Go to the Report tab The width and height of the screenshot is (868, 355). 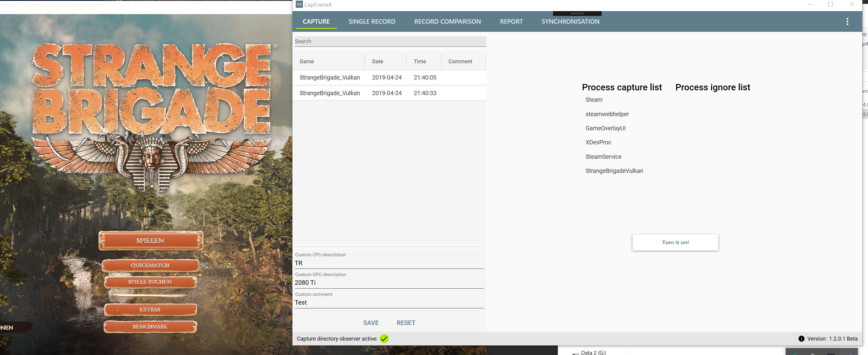(x=511, y=22)
